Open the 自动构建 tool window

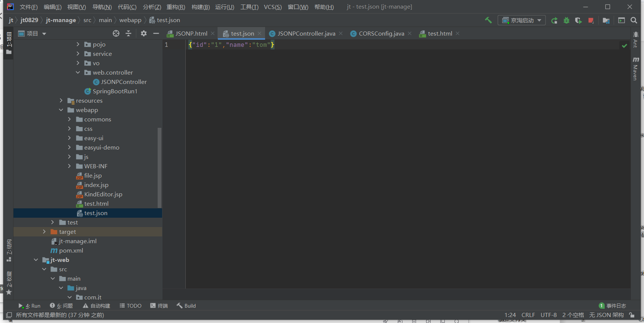[x=97, y=306]
